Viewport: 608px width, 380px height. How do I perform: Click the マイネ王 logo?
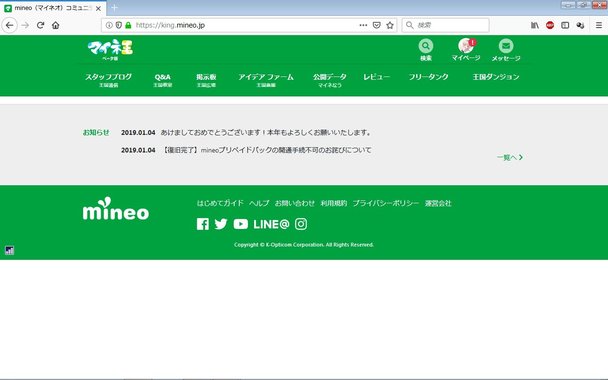[x=110, y=50]
